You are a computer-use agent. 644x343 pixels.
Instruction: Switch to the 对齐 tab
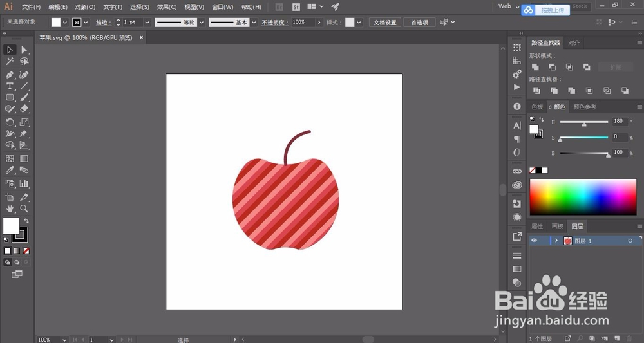click(x=574, y=42)
